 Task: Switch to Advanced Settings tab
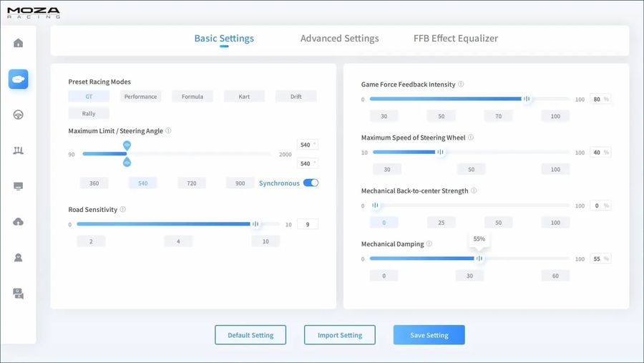click(x=340, y=38)
